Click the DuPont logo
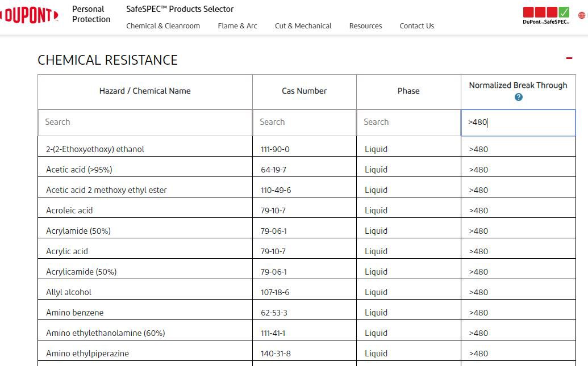 click(x=30, y=15)
